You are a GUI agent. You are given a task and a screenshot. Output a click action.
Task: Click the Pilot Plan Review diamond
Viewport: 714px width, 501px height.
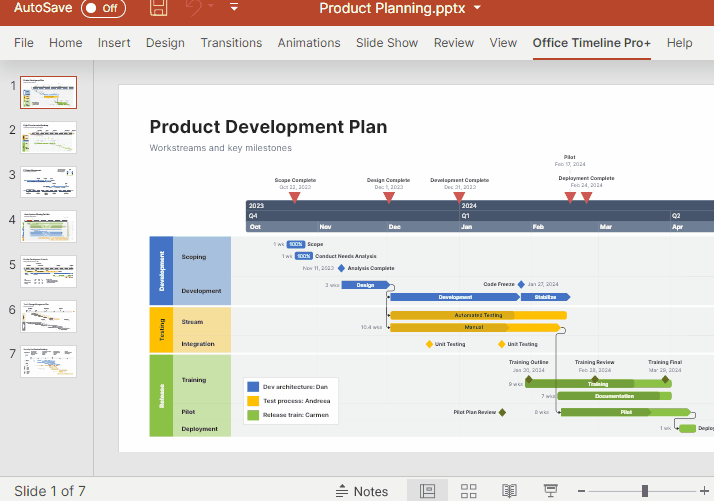[502, 412]
